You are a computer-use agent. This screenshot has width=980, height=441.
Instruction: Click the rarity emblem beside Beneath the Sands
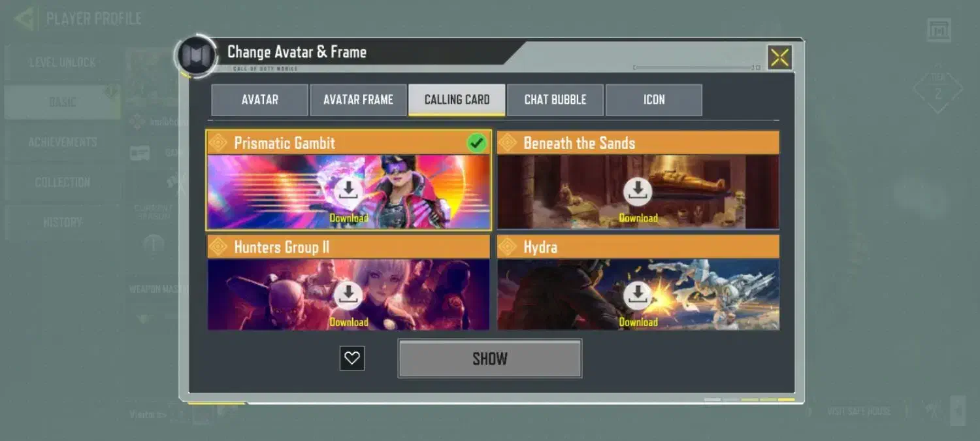508,142
